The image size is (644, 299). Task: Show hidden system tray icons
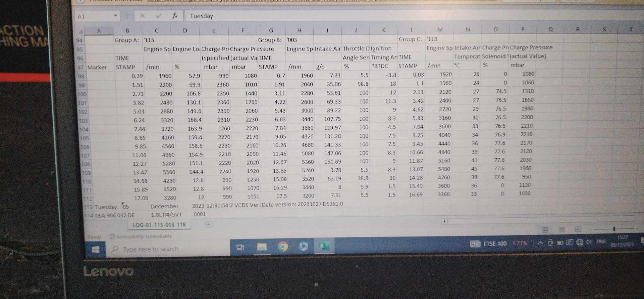540,243
